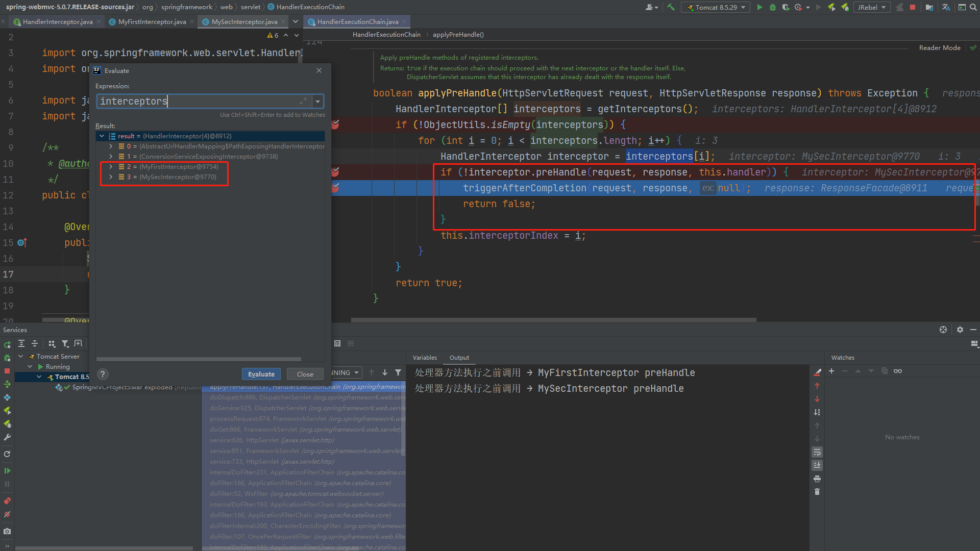The image size is (980, 551).
Task: Expand the result HandlerInterceptor array node
Action: click(x=102, y=135)
